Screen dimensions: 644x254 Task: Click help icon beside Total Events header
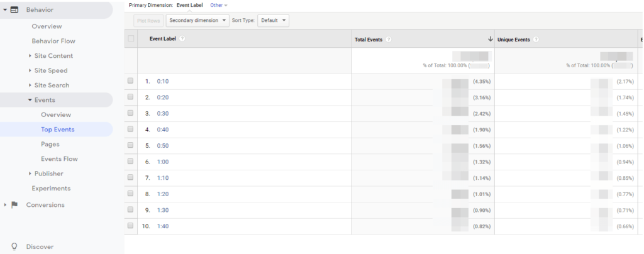[389, 39]
